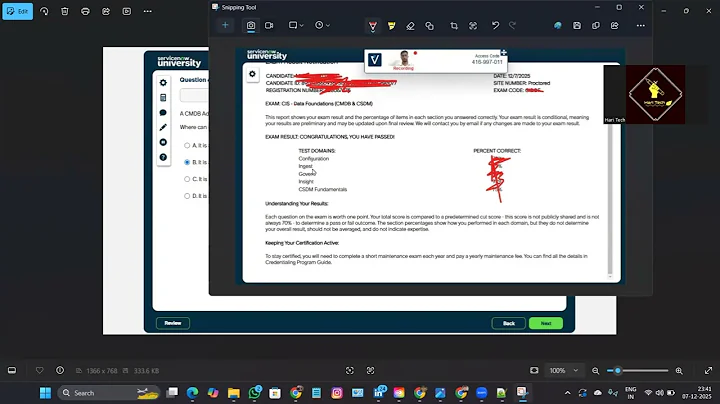Start a new snip in Snipping Tool
This screenshot has height=404, width=720.
pyautogui.click(x=225, y=25)
